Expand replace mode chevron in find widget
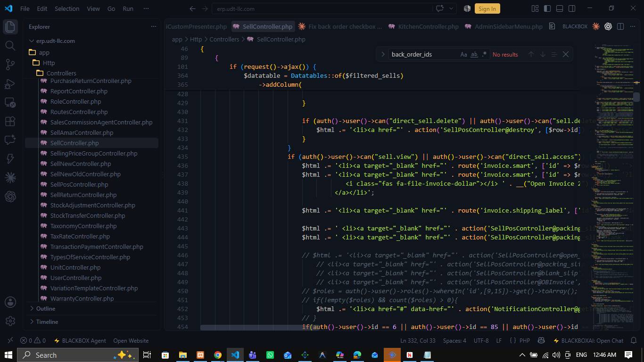This screenshot has height=362, width=644. pos(383,55)
